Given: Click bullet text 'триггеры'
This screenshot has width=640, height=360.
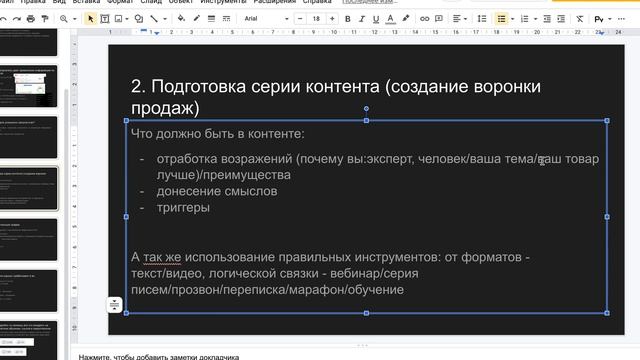Looking at the screenshot, I should (x=183, y=207).
